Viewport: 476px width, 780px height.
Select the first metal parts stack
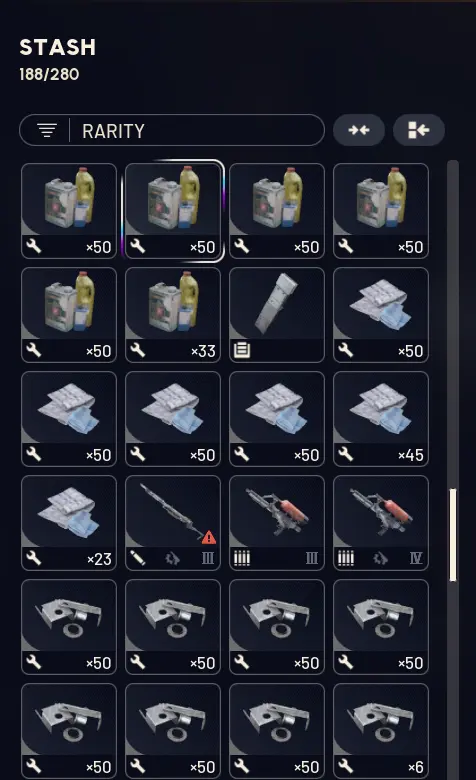[69, 626]
